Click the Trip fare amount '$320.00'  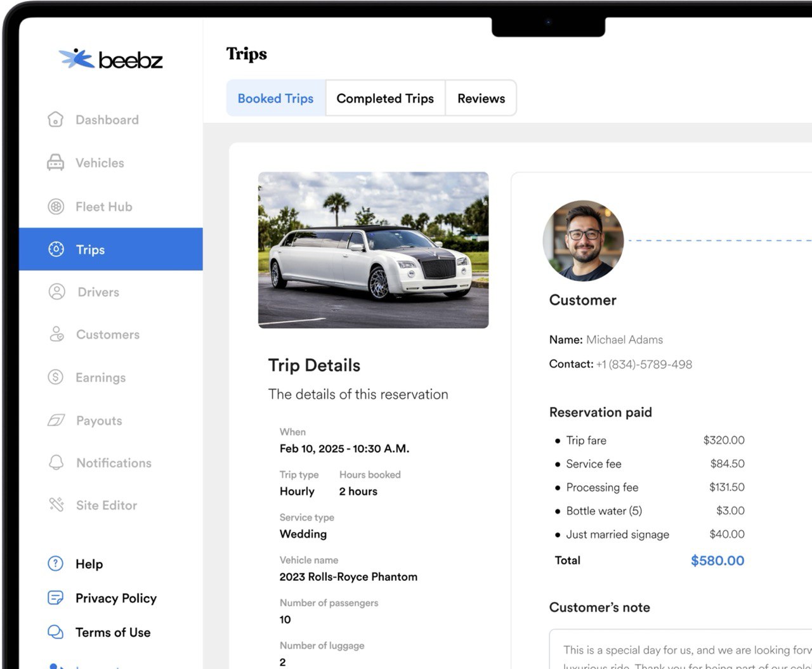tap(724, 440)
